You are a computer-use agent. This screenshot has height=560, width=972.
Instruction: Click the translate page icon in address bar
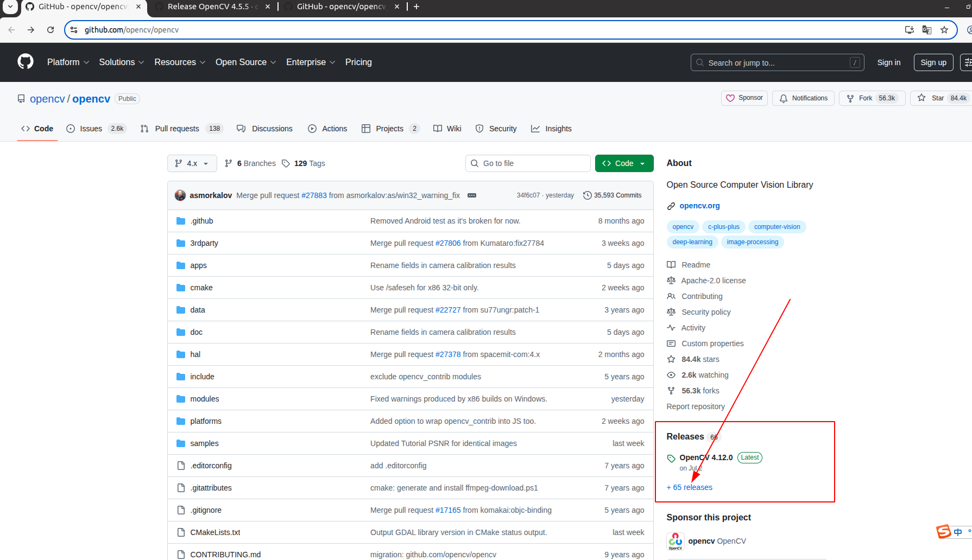[x=927, y=30]
